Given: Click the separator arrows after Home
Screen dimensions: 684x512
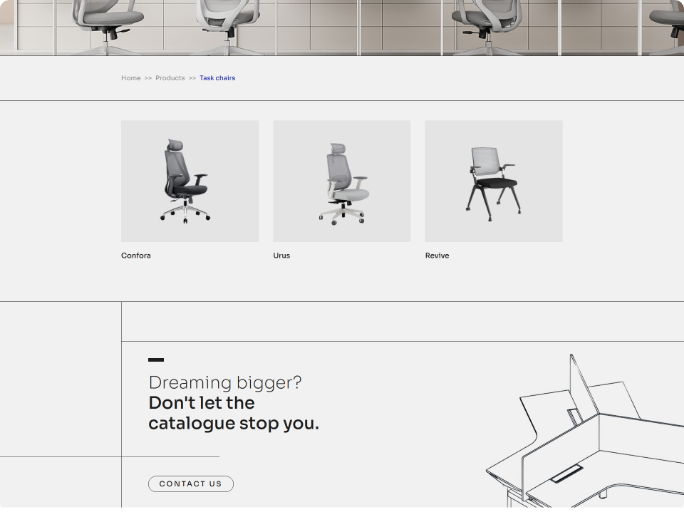Looking at the screenshot, I should click(148, 78).
